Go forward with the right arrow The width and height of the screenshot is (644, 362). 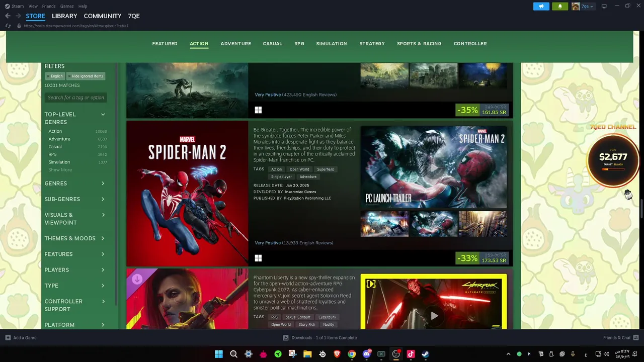(x=18, y=16)
